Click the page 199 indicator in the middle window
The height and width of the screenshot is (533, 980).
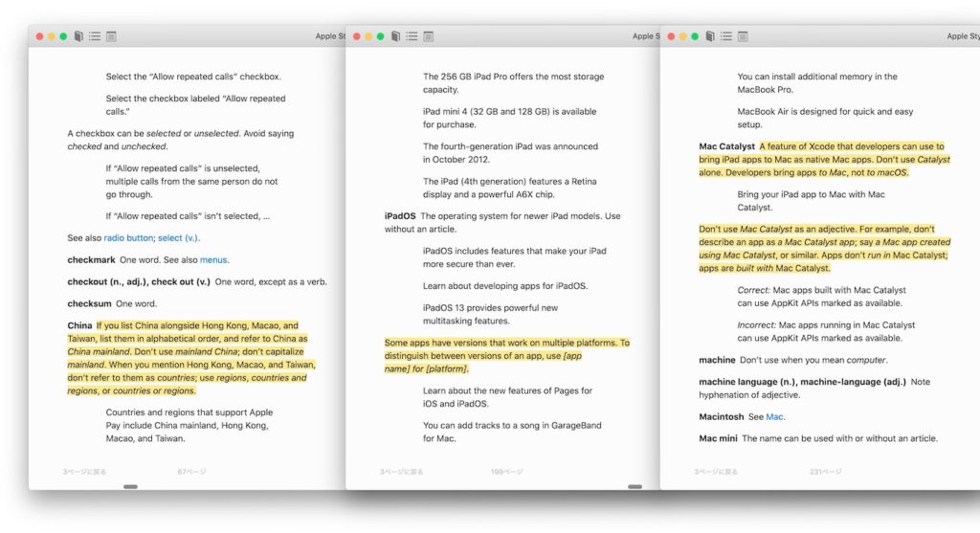tap(507, 472)
